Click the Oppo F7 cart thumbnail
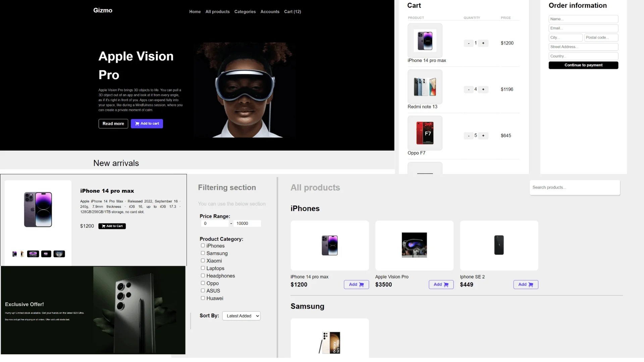Viewport: 644px width, 362px height. [x=425, y=133]
